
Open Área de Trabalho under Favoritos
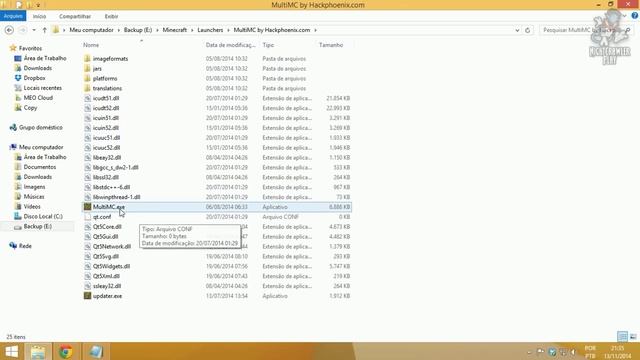pyautogui.click(x=45, y=58)
